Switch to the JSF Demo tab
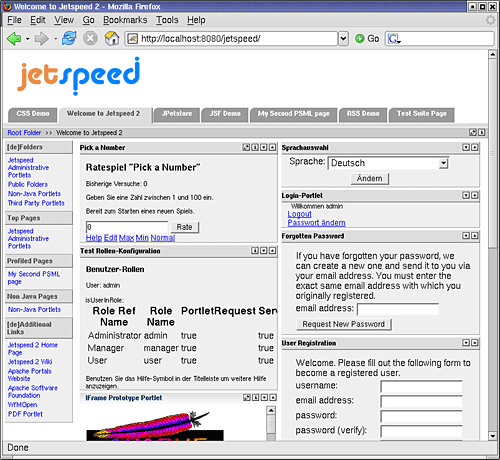The height and width of the screenshot is (460, 500). [x=225, y=114]
